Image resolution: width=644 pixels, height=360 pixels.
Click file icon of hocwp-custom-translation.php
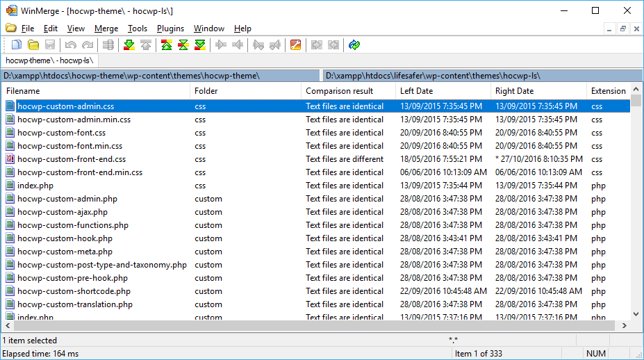point(10,304)
